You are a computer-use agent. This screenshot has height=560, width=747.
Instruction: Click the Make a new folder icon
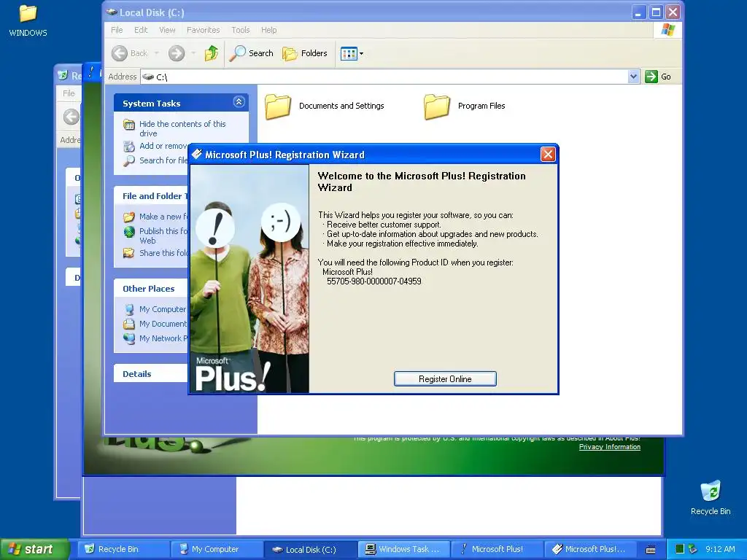(129, 217)
